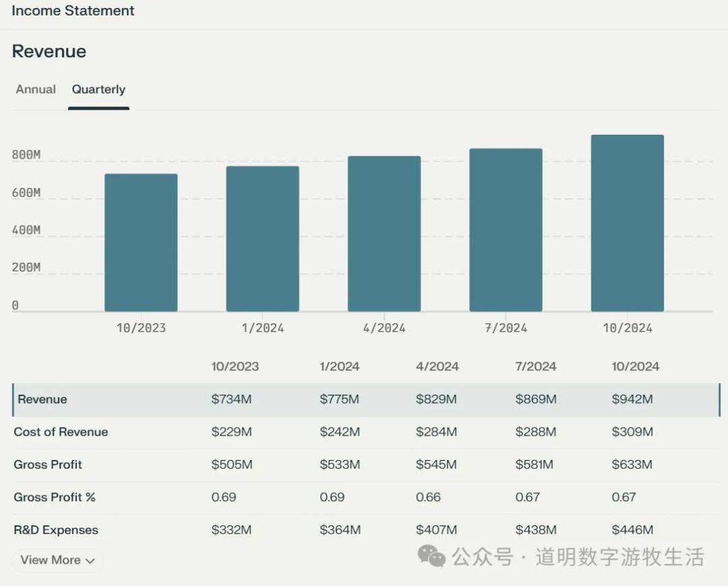728x586 pixels.
Task: Open the Income Statement header link
Action: [72, 11]
